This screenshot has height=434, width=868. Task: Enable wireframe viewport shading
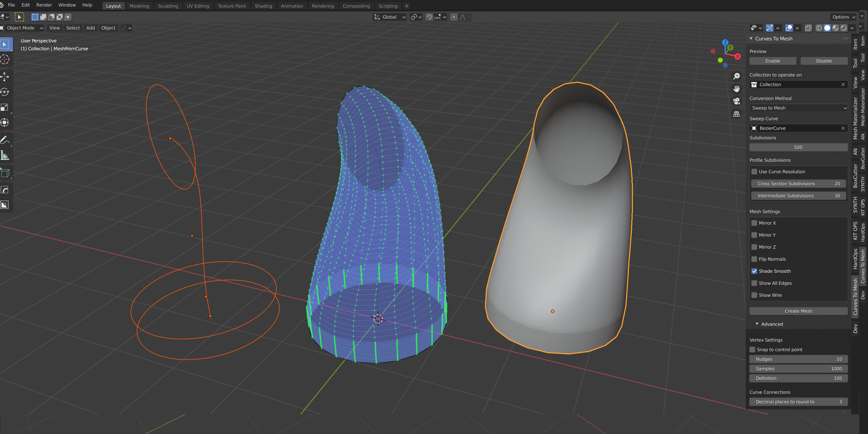click(819, 28)
